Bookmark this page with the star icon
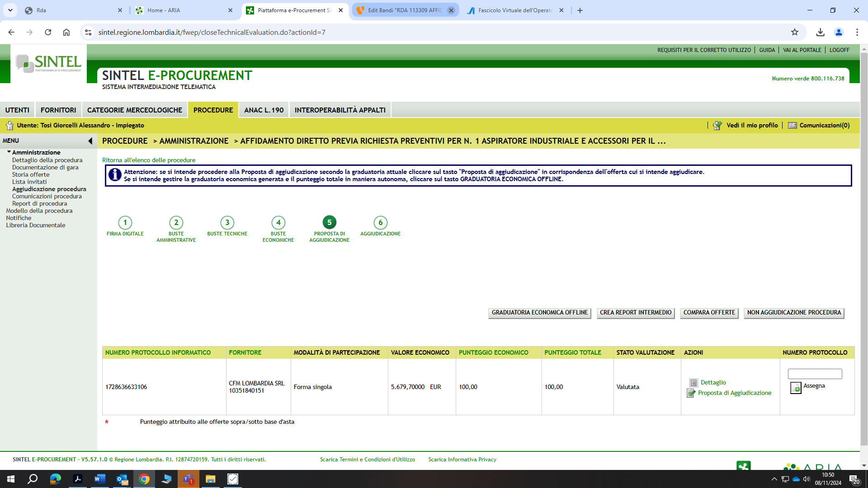868x488 pixels. [795, 32]
